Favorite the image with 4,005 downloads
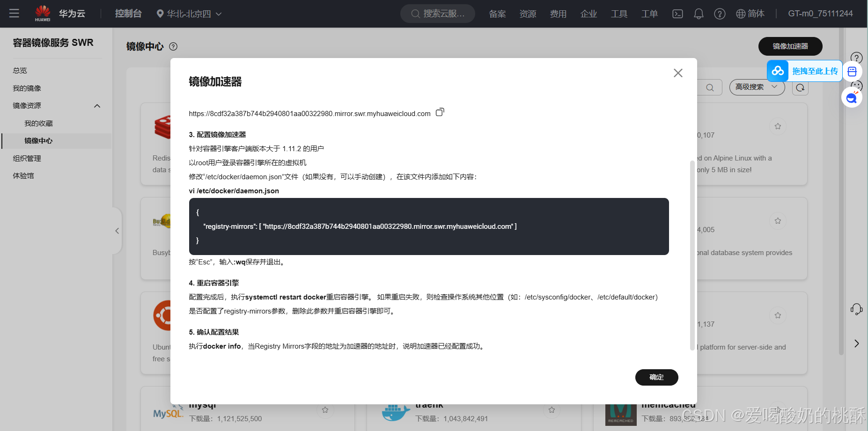Image resolution: width=868 pixels, height=431 pixels. (778, 221)
